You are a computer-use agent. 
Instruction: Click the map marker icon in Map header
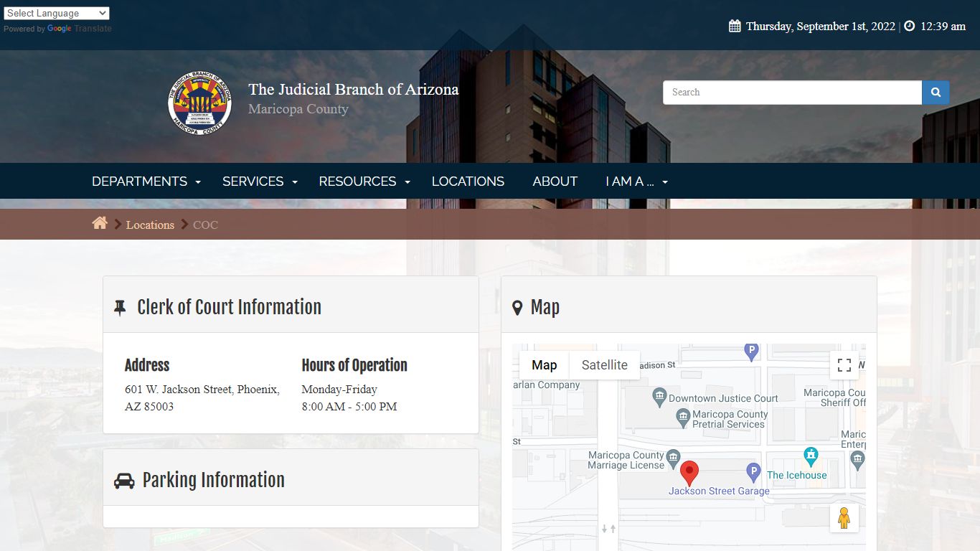coord(517,309)
